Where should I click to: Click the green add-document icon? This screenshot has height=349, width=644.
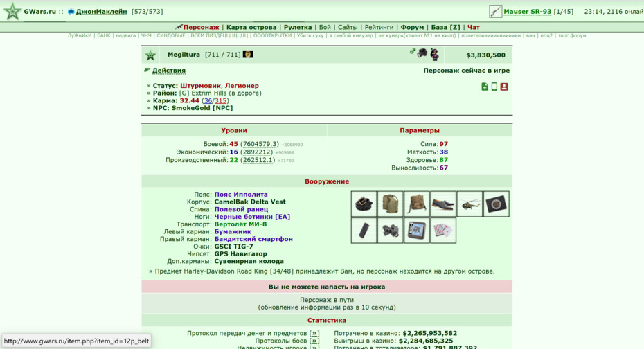tap(485, 87)
